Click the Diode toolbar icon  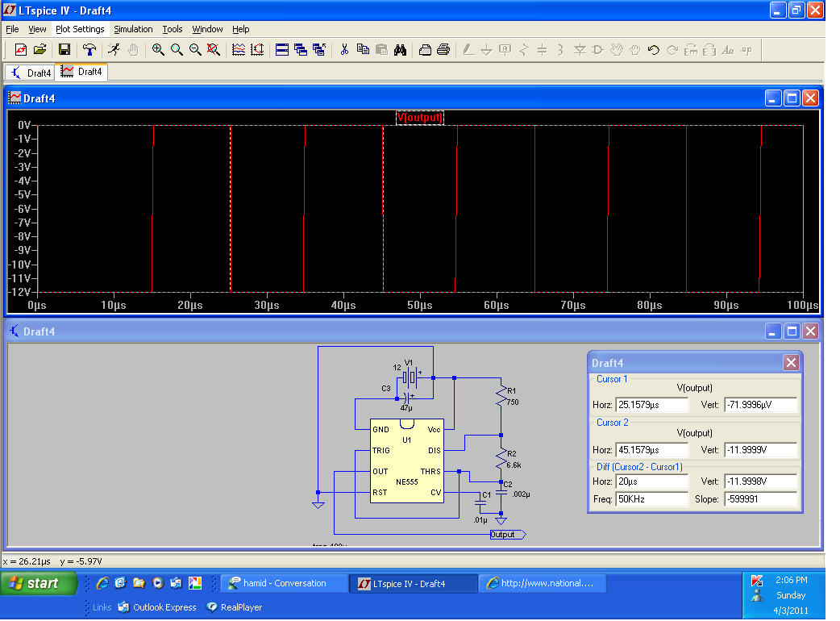pyautogui.click(x=580, y=50)
